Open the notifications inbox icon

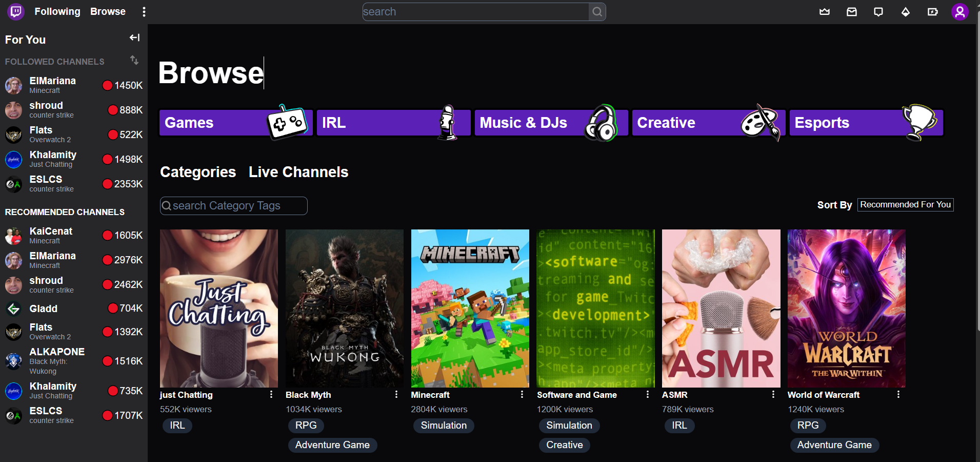pos(852,12)
